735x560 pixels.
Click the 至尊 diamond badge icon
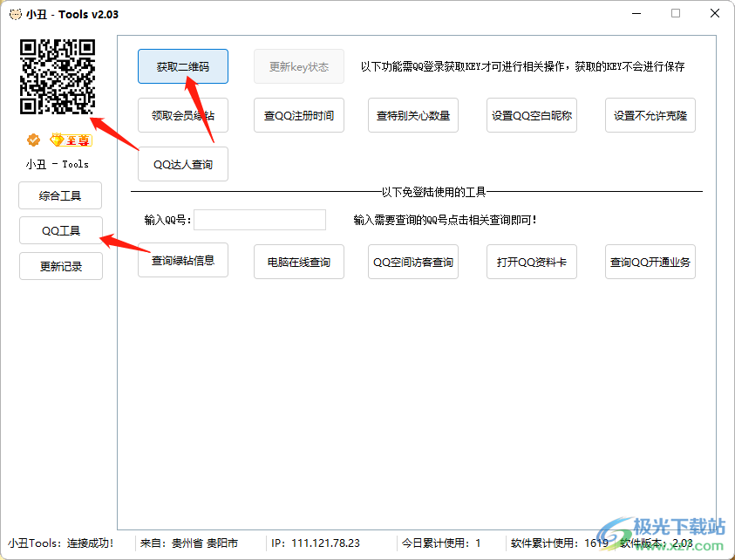point(71,140)
